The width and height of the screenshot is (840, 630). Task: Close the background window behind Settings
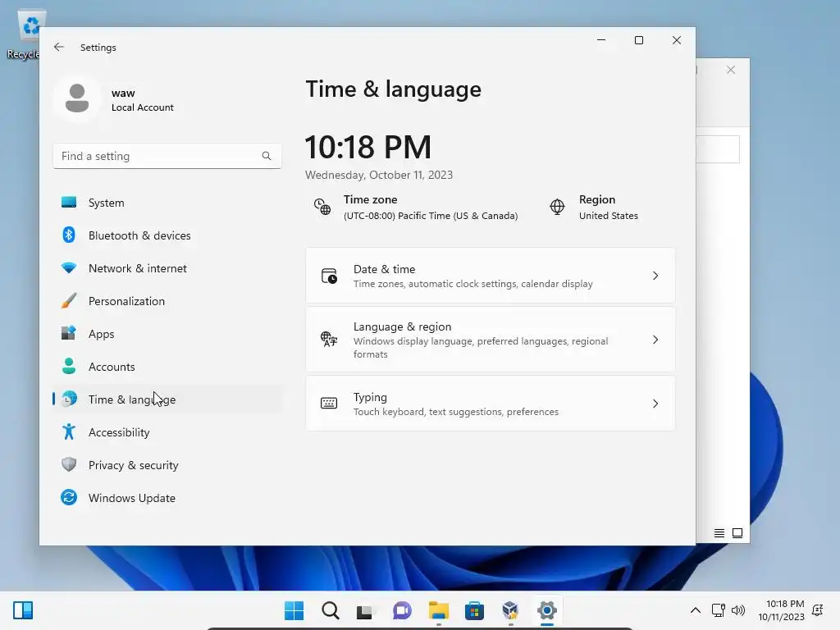(x=731, y=71)
